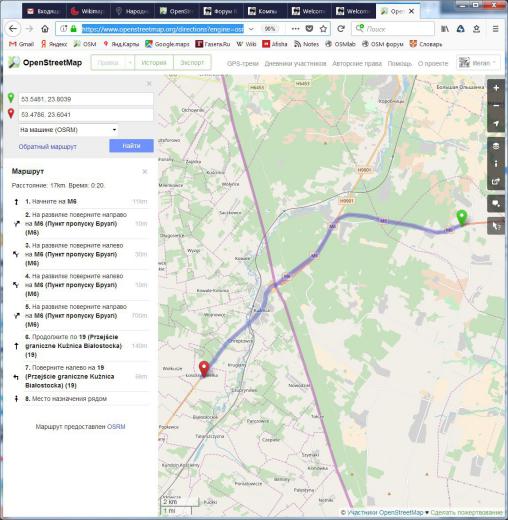Viewport: 508px width, 520px height.
Task: Show my location on map
Action: [x=496, y=124]
